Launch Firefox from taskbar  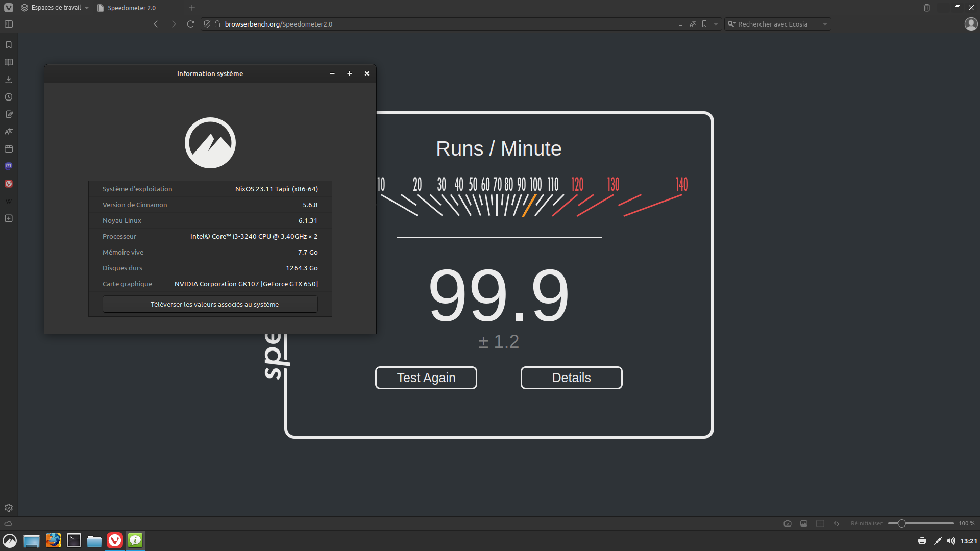click(x=53, y=541)
